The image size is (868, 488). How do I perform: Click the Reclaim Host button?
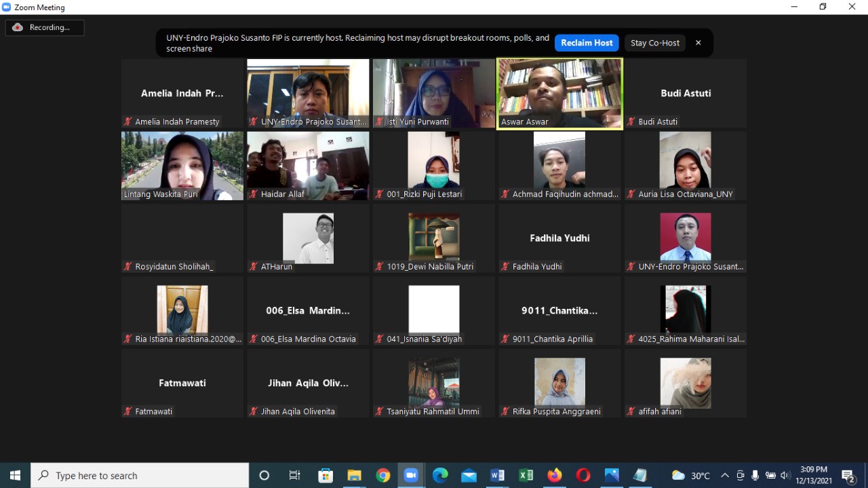tap(587, 43)
